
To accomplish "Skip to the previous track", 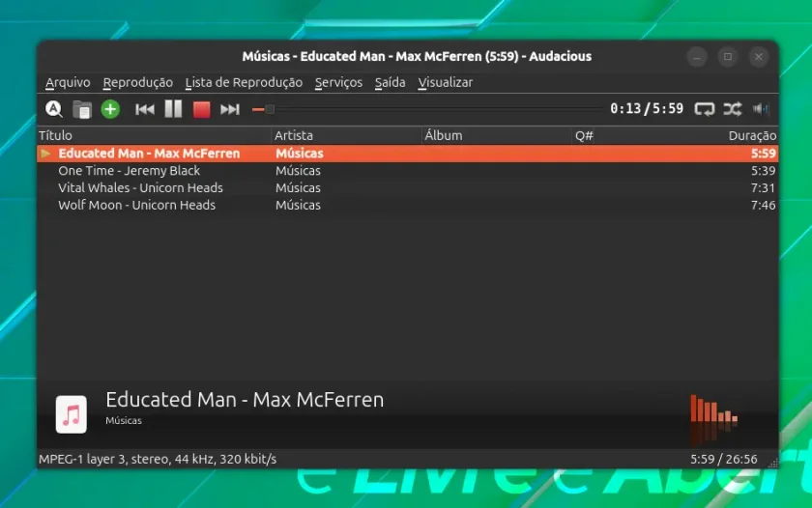I will [144, 109].
